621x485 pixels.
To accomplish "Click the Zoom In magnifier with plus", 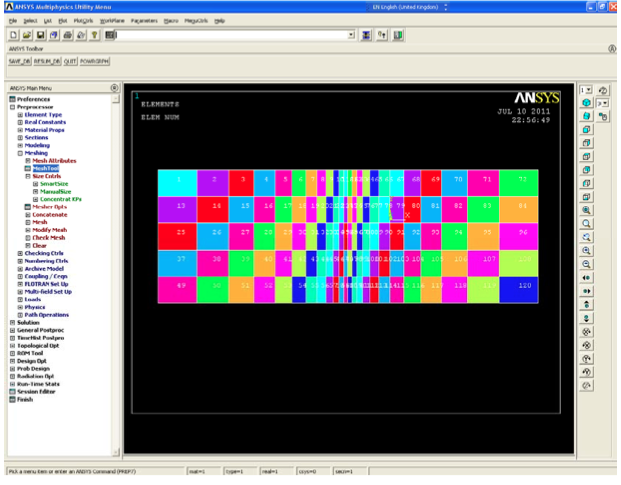I will [587, 251].
